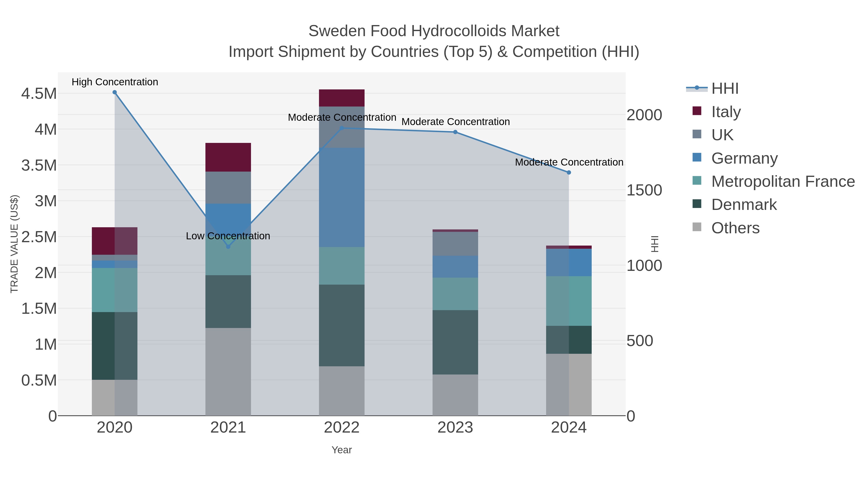Click the Metropolitan France segment of 2024 bar

[x=569, y=301]
